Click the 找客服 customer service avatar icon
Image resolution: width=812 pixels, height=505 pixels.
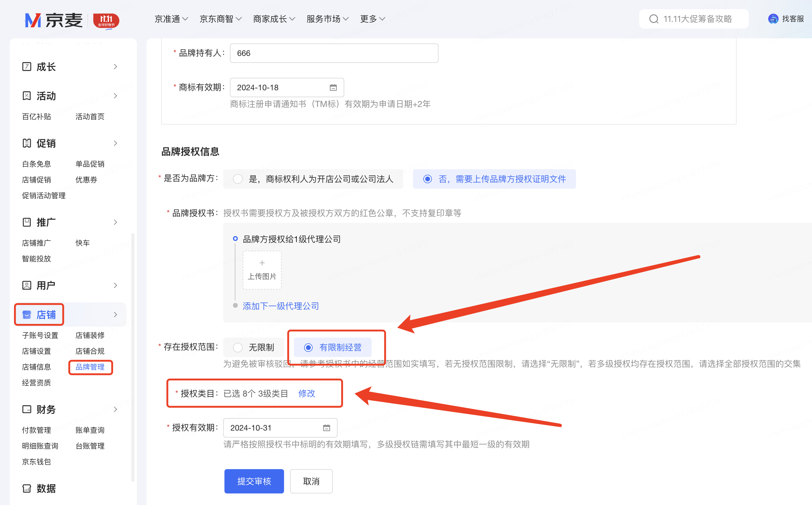[x=773, y=19]
